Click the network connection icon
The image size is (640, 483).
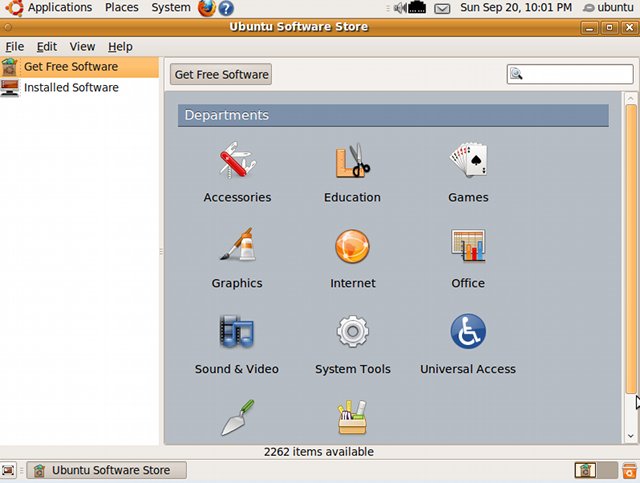[417, 7]
